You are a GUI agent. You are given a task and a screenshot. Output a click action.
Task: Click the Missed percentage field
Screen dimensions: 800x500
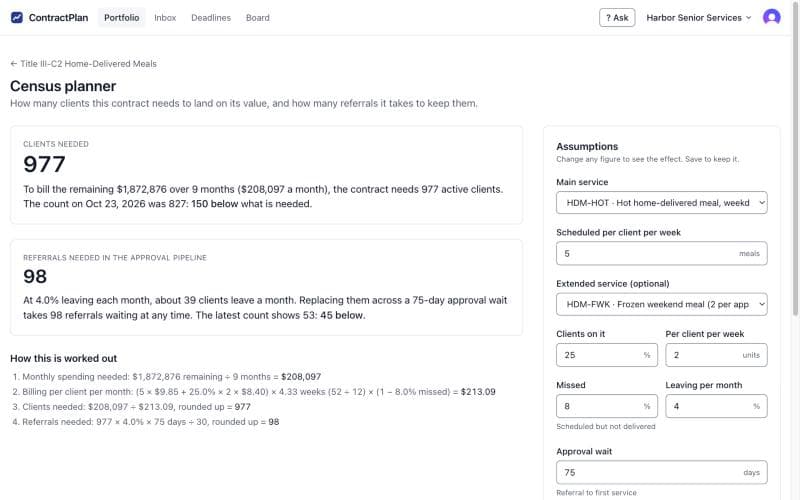(x=607, y=406)
